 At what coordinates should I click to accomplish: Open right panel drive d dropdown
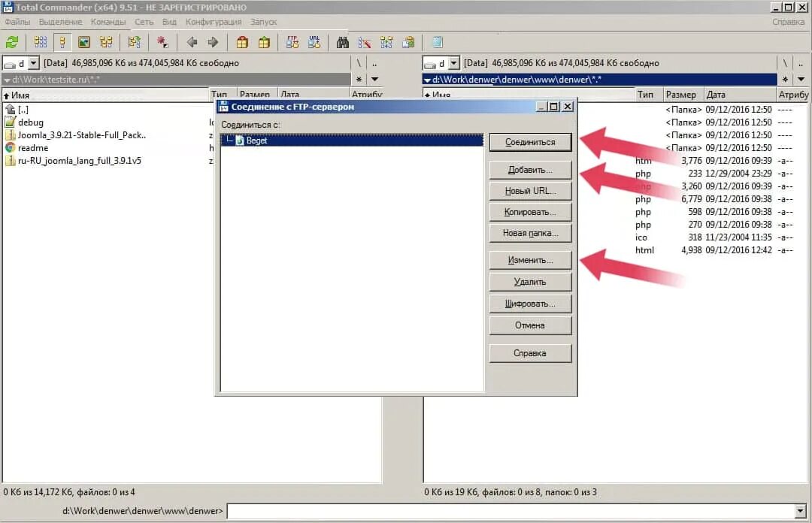[x=453, y=63]
